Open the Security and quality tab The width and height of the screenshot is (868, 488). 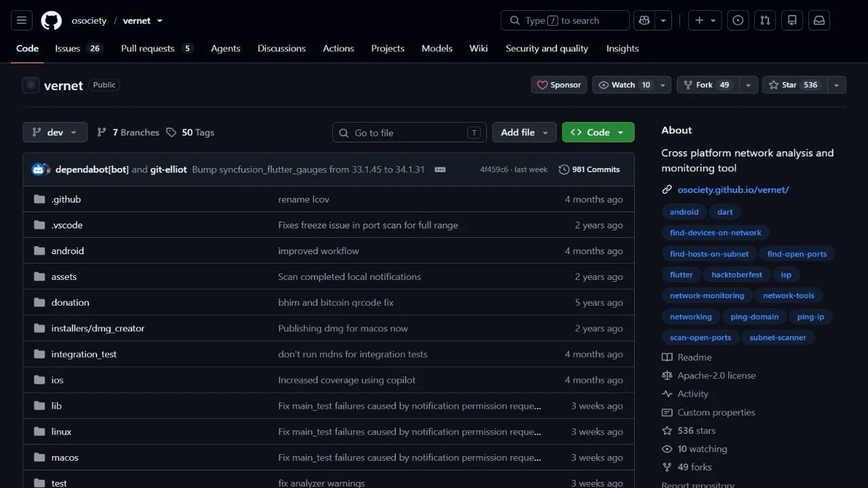click(547, 48)
